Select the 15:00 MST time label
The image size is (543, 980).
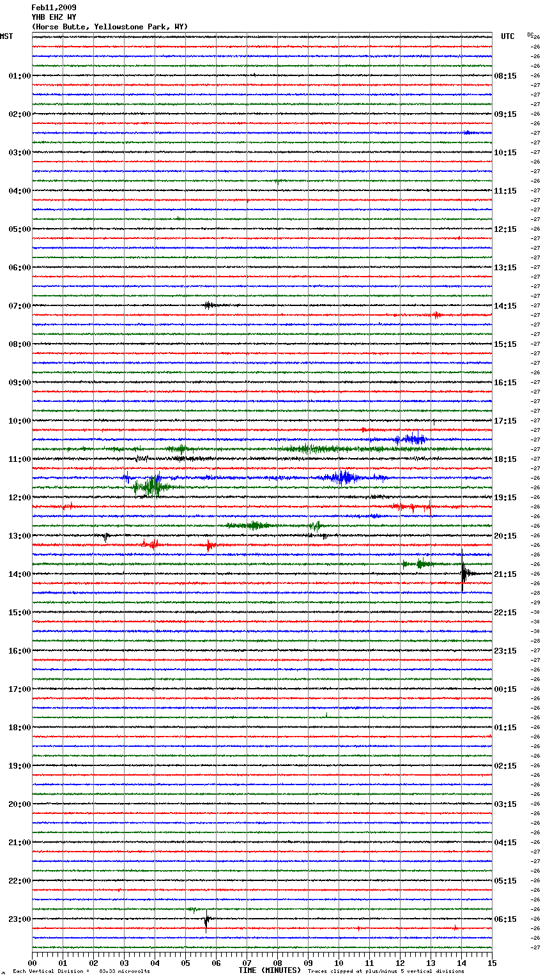(20, 613)
